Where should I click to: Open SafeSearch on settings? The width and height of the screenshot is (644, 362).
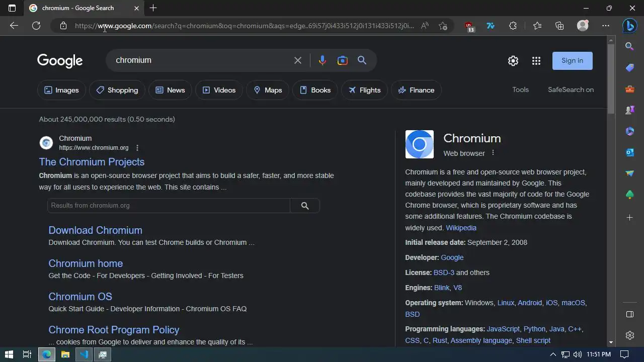coord(571,89)
